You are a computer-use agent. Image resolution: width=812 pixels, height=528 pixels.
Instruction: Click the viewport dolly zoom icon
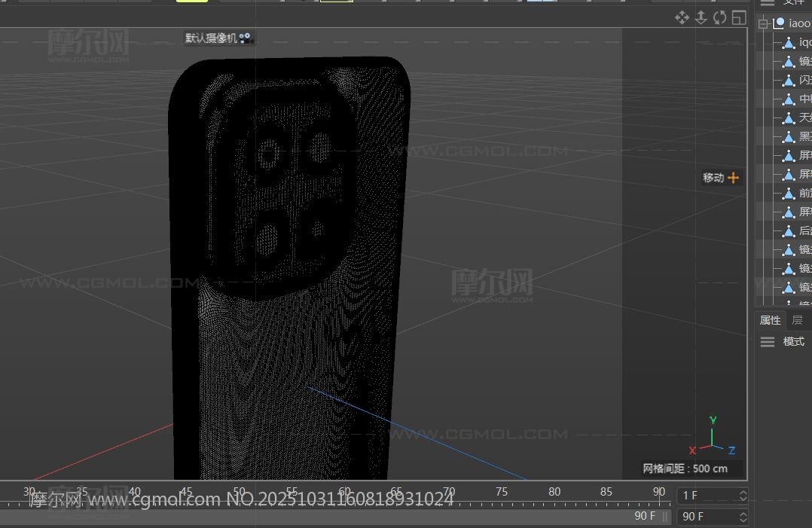pos(701,17)
